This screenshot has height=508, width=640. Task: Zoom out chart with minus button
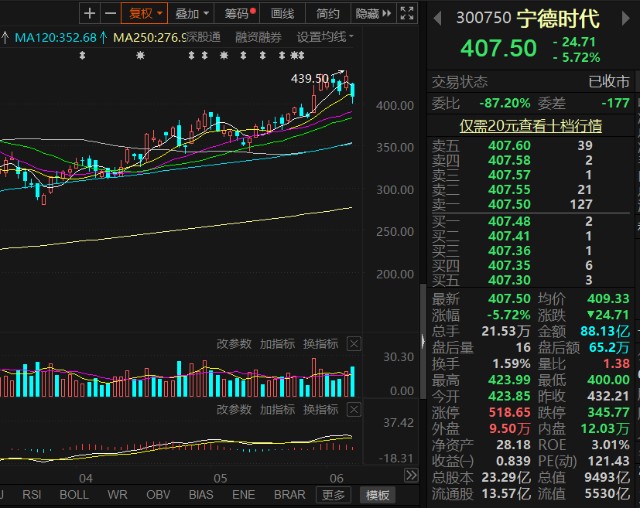point(111,14)
